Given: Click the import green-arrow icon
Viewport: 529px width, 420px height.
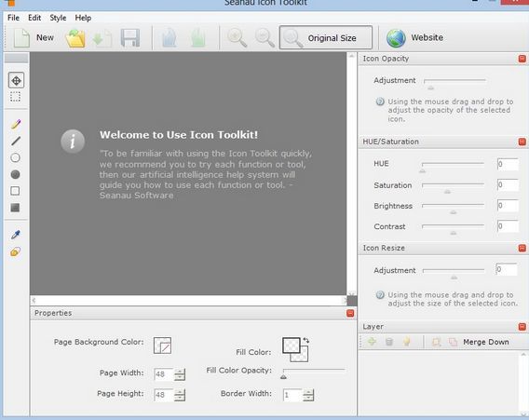Looking at the screenshot, I should tap(102, 38).
